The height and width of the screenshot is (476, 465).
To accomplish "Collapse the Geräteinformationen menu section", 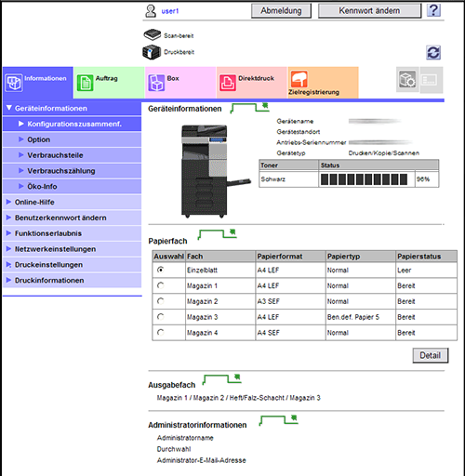I will click(72, 108).
